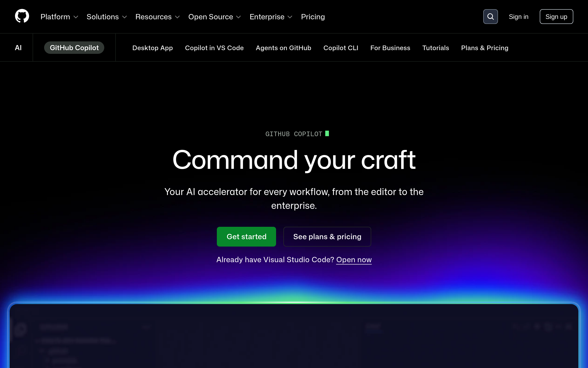Expand the Platform dropdown menu

59,17
